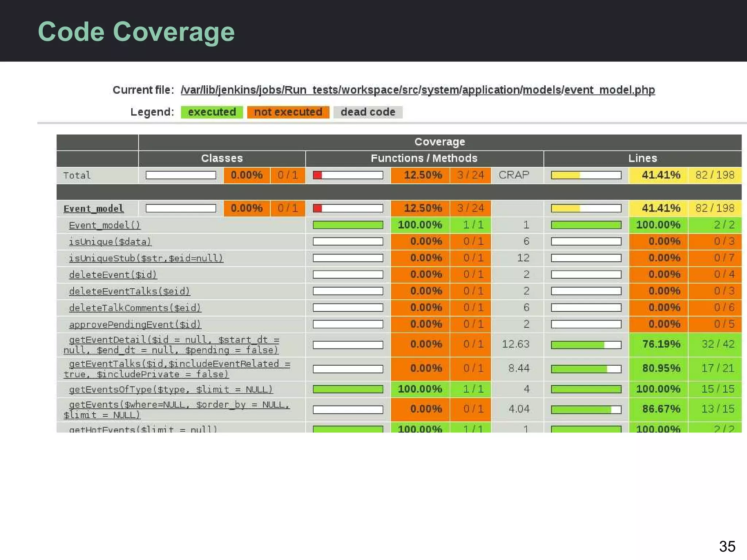Open the approvePendingEvent($id) method link

tap(135, 324)
